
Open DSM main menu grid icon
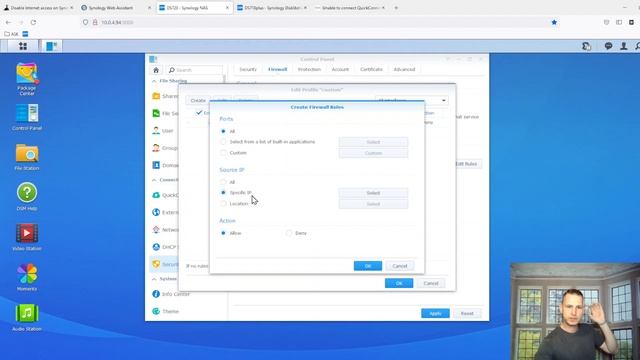tap(23, 46)
